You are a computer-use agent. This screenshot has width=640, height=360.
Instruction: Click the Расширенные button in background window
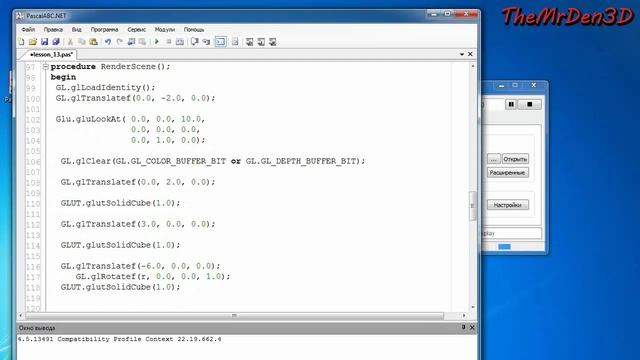[x=507, y=173]
